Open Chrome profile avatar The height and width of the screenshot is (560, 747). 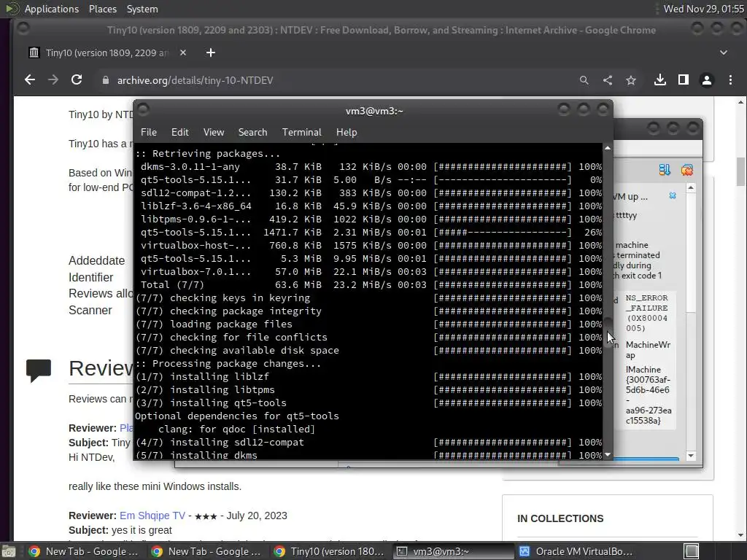pos(707,80)
